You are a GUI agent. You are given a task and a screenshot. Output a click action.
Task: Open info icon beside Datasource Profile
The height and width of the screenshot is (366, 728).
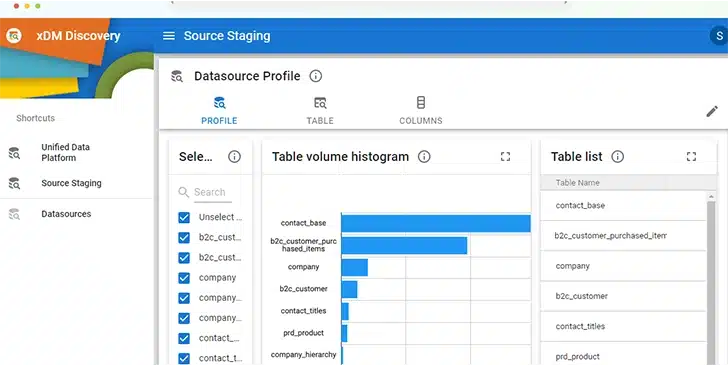coord(316,76)
